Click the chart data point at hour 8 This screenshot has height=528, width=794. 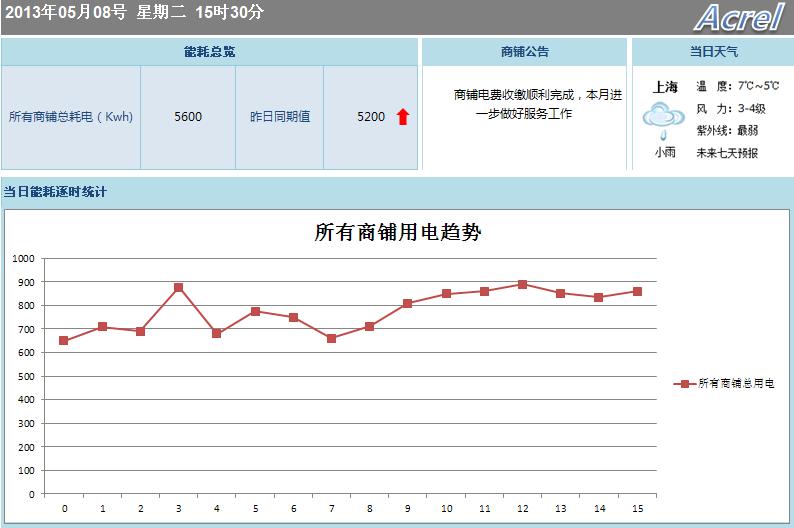pos(370,327)
